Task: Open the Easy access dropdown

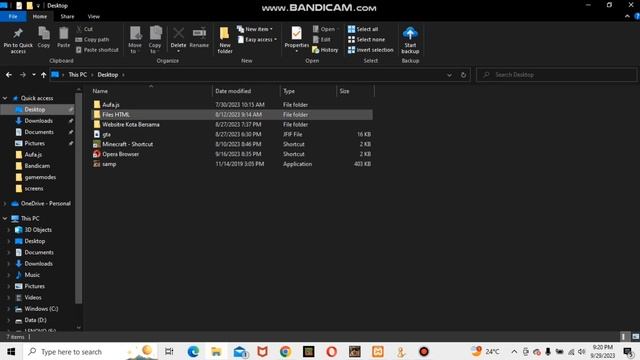Action: (257, 40)
